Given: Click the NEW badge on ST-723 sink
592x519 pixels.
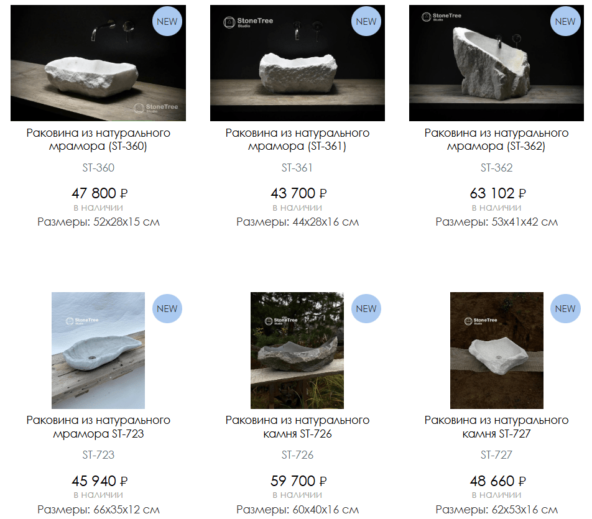Looking at the screenshot, I should [167, 309].
